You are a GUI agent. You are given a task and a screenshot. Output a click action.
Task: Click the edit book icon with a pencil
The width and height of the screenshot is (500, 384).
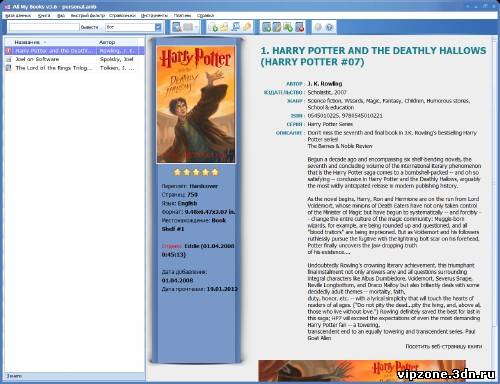tap(277, 27)
